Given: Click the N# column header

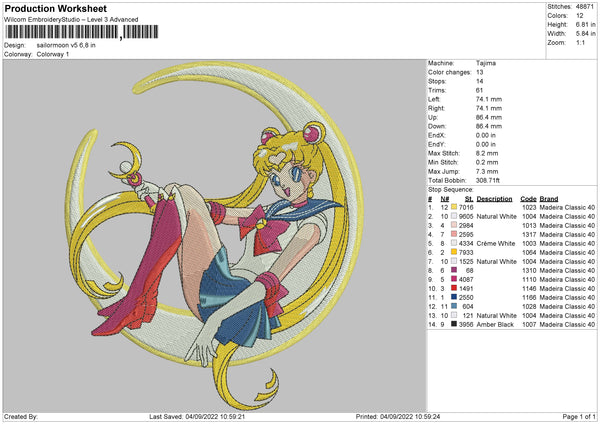Looking at the screenshot, I should pos(445,199).
